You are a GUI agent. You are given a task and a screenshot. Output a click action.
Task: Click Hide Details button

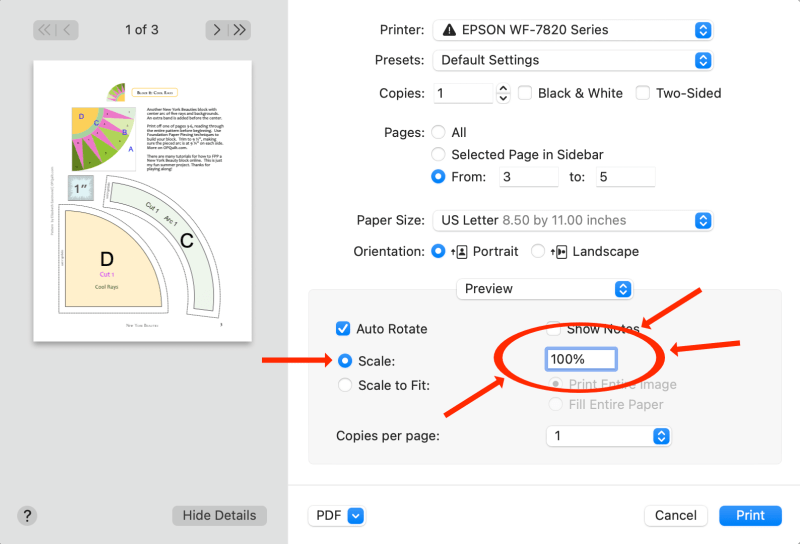pos(219,516)
